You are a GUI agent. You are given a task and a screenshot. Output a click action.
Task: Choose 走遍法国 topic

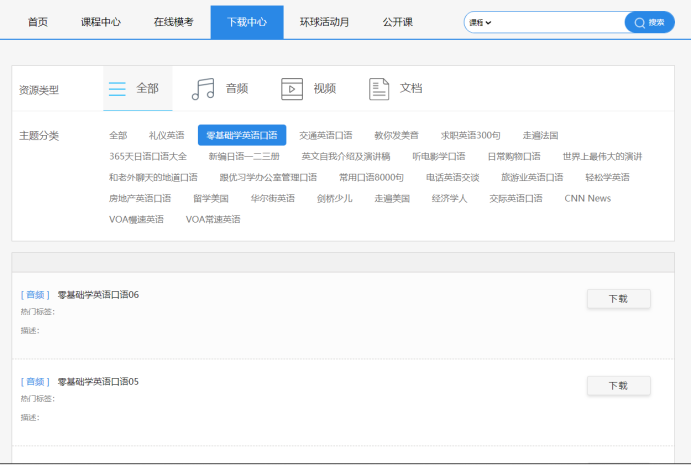coord(540,135)
